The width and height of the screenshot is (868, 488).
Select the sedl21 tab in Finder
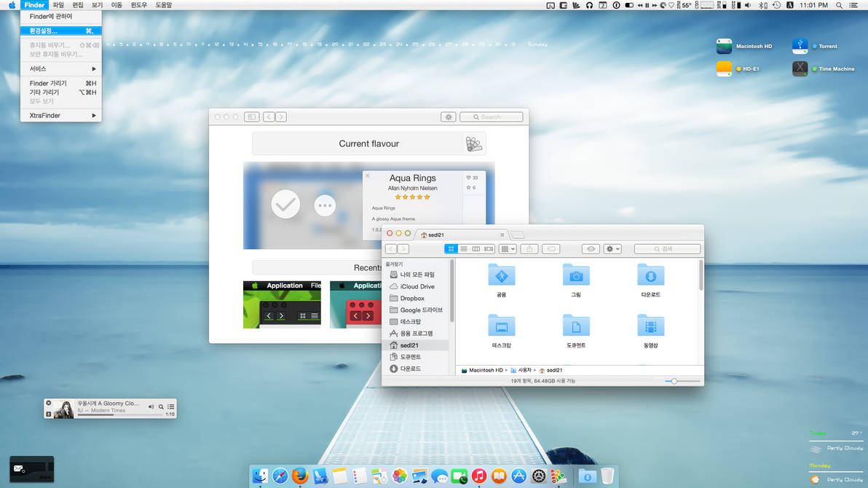pyautogui.click(x=459, y=235)
